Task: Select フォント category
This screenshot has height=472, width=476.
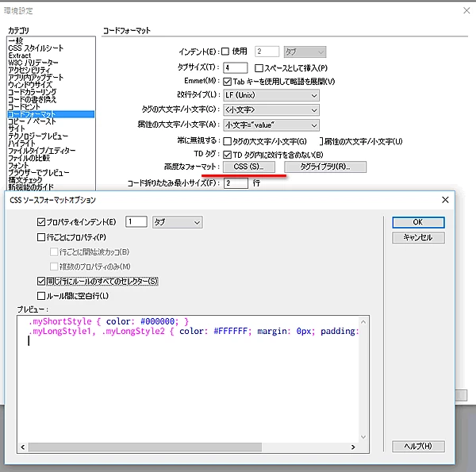Action: (18, 166)
